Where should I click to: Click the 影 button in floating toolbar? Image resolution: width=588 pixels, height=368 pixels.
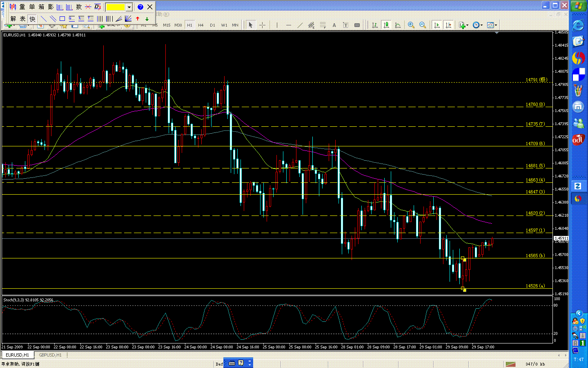[51, 7]
